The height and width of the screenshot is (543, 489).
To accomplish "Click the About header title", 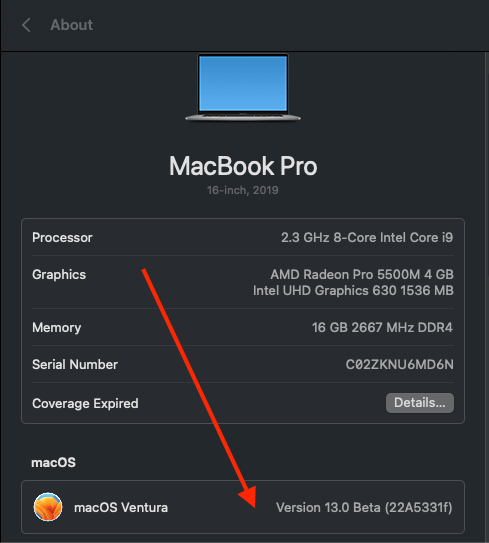I will (x=71, y=25).
